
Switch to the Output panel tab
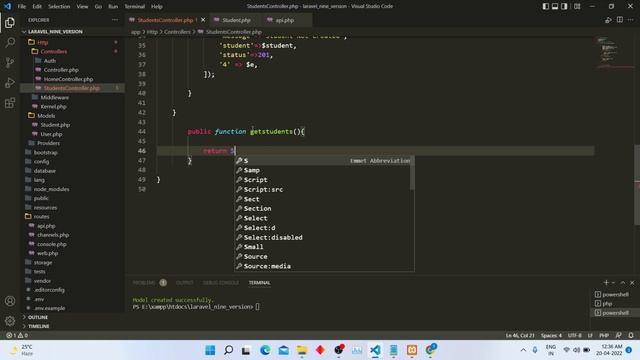tap(184, 282)
